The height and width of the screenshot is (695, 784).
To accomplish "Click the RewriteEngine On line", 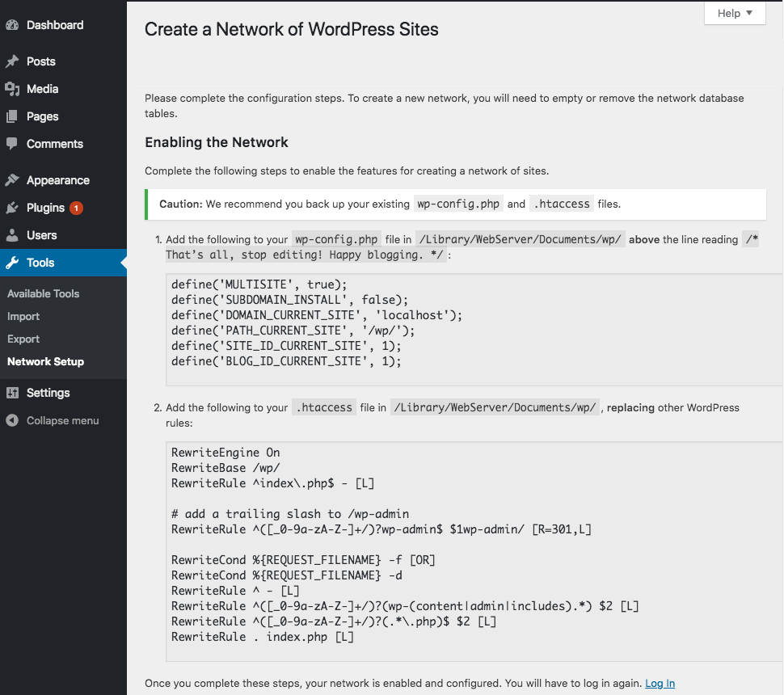I will 226,453.
